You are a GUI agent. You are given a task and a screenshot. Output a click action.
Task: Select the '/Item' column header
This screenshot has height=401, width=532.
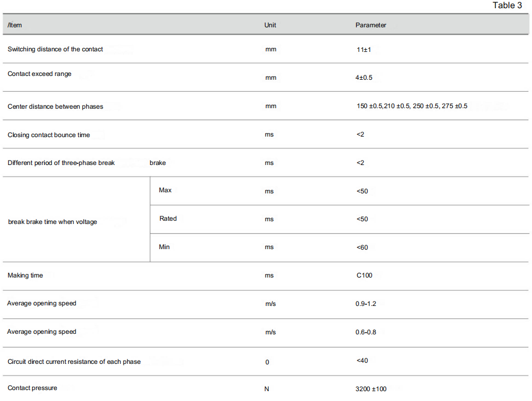15,25
